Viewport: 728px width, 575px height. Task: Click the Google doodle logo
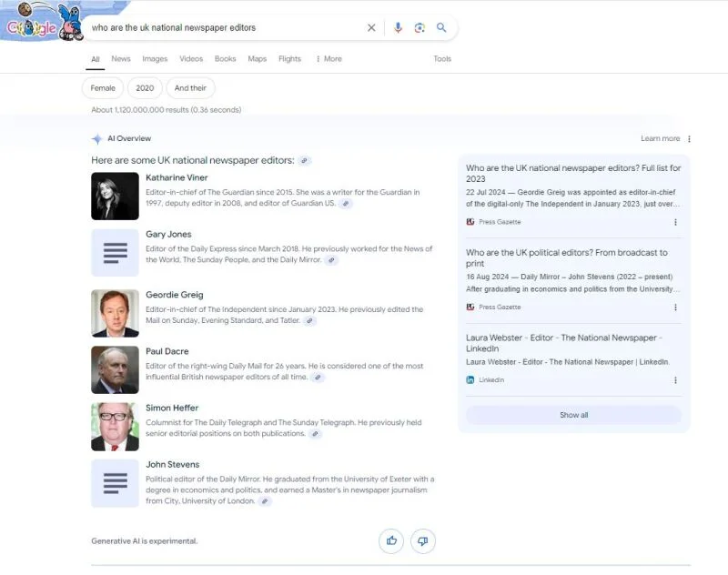click(42, 21)
